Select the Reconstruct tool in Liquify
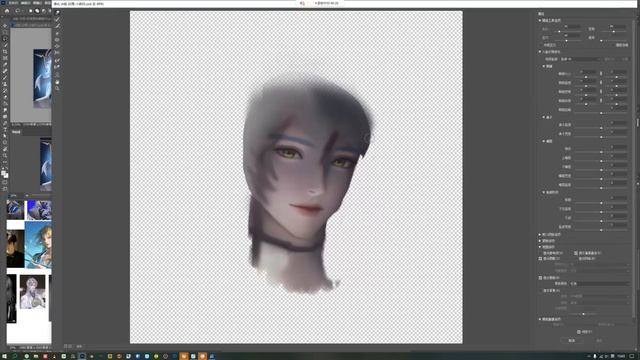Image resolution: width=640 pixels, height=360 pixels. click(57, 19)
